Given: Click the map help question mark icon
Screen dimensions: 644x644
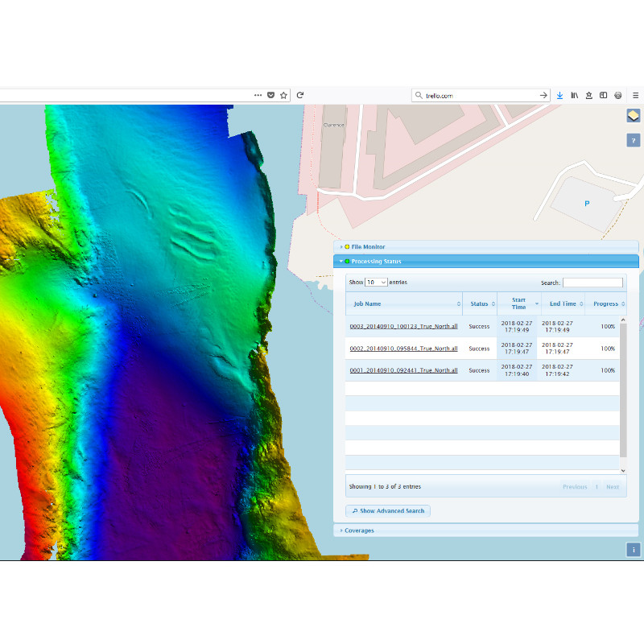Looking at the screenshot, I should 633,140.
